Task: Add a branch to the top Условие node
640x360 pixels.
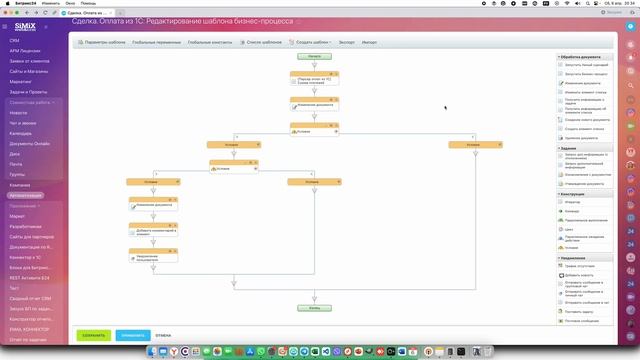Action: [336, 132]
